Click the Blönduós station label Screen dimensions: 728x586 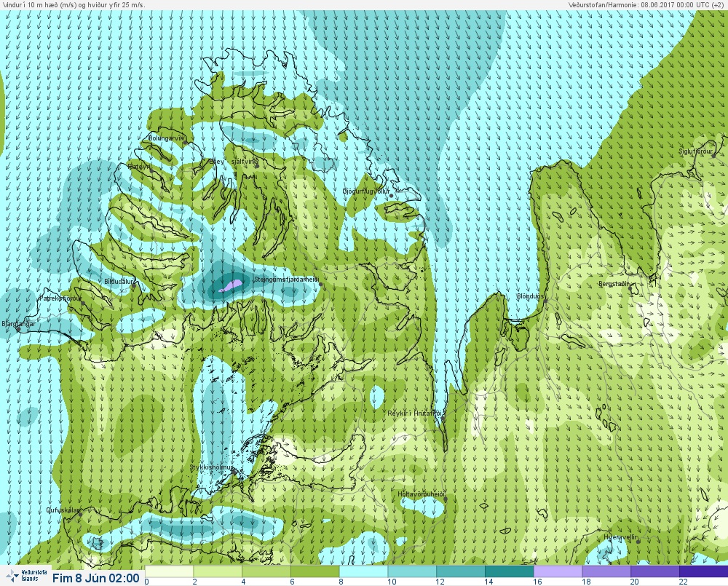coord(530,296)
